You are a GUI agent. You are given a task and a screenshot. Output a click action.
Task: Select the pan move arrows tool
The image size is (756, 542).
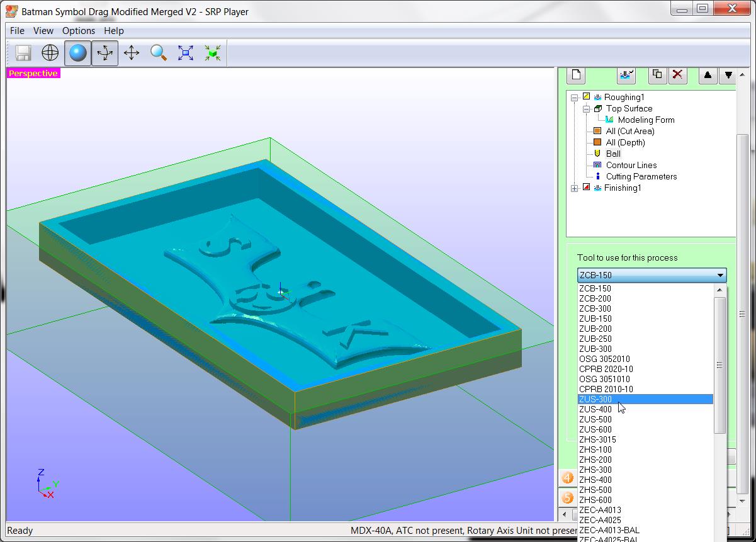coord(132,53)
